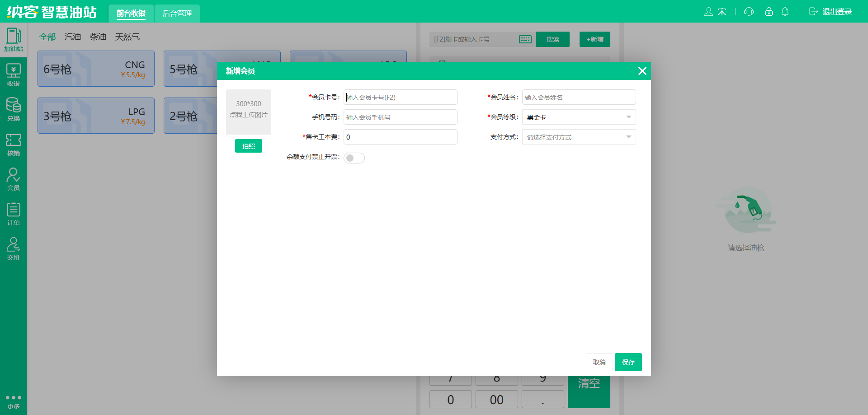Screen dimensions: 868x415
Task: Toggle 余额支付禁止开票 switch
Action: point(354,158)
